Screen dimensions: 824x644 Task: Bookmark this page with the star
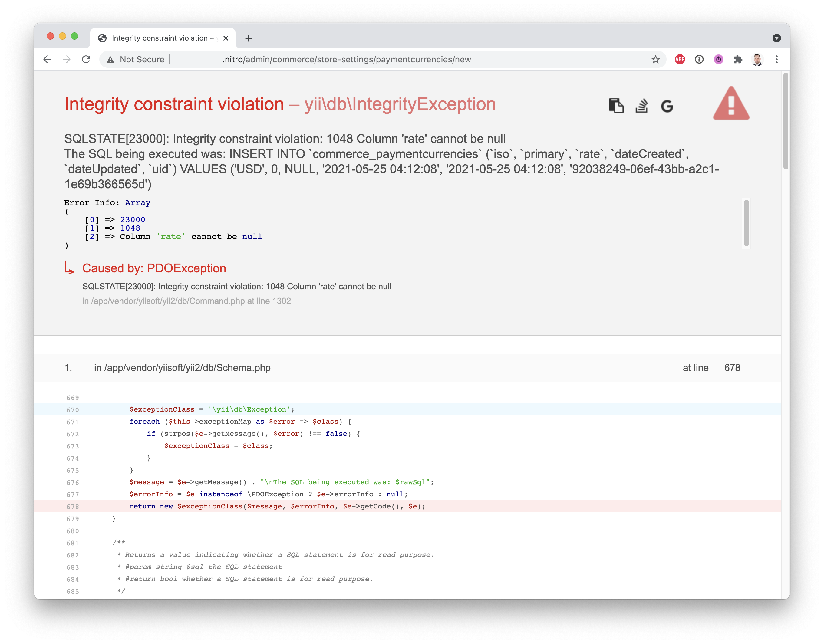[656, 59]
